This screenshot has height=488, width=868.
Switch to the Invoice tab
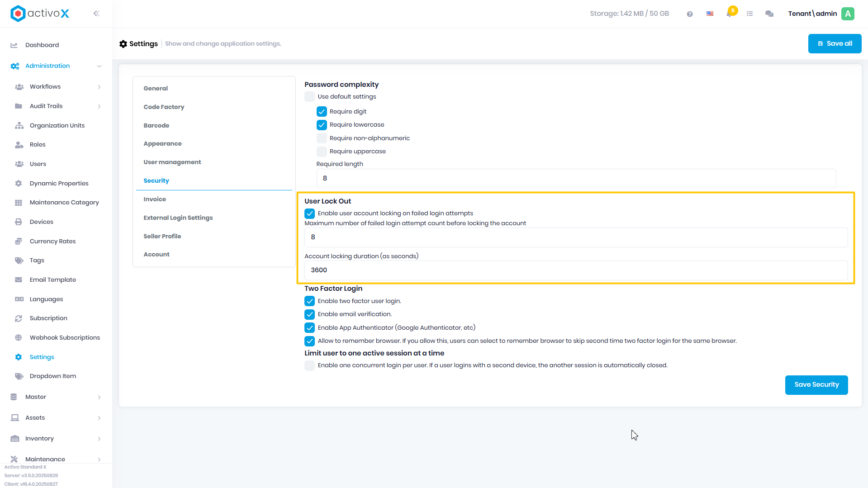point(155,199)
